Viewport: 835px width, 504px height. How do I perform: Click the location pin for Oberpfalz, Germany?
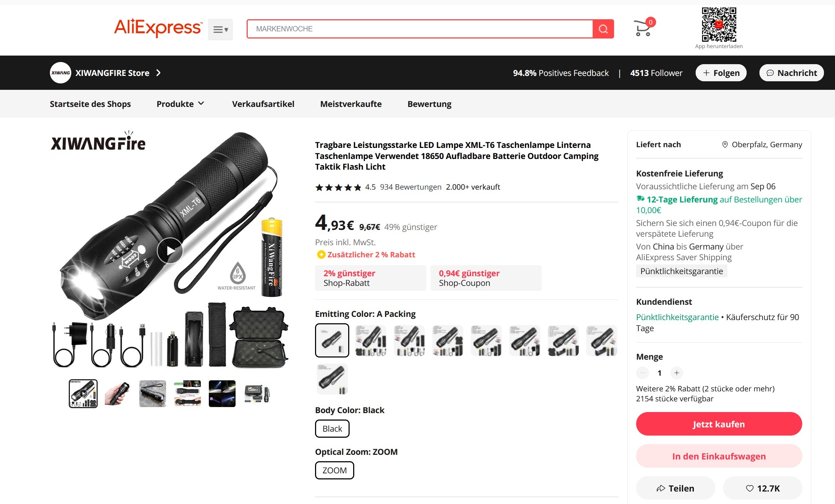point(725,144)
